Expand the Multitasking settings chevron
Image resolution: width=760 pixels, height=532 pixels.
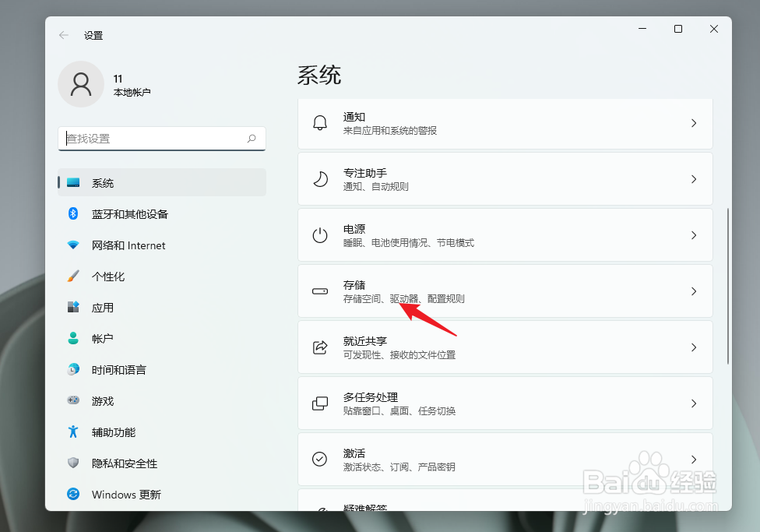[693, 403]
